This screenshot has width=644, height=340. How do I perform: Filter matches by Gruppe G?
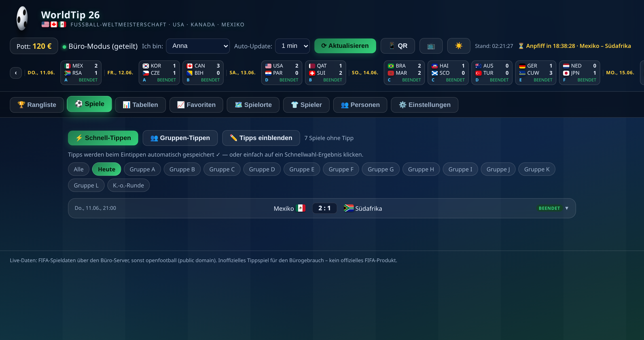click(381, 169)
